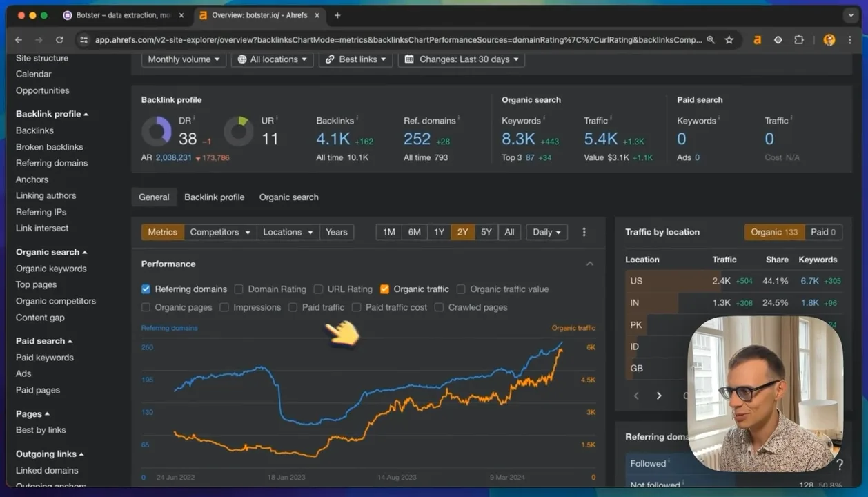Viewport: 868px width, 497px height.
Task: Open Organic keywords in the sidebar
Action: pos(51,269)
